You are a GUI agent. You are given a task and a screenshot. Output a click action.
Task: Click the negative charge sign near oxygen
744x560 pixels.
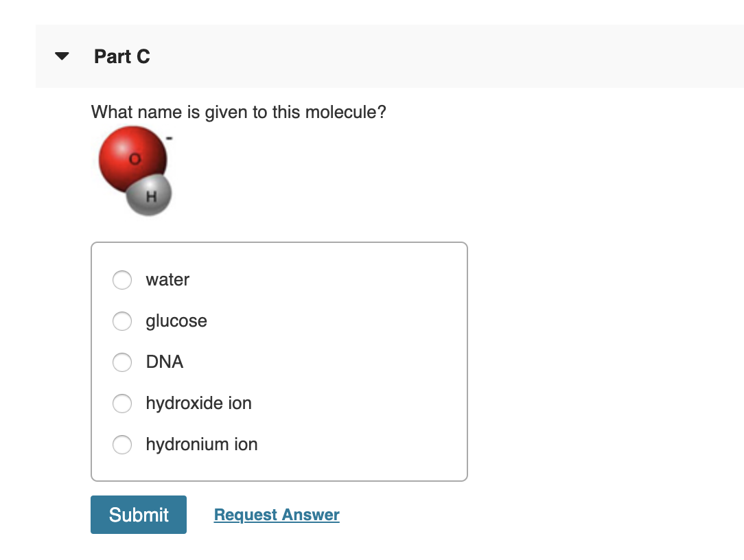tap(170, 139)
